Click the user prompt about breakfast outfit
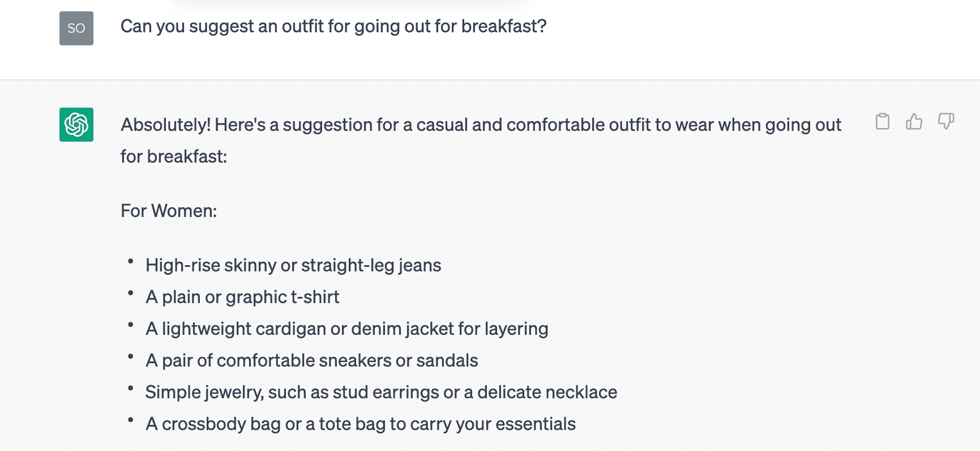This screenshot has width=980, height=451. (333, 26)
